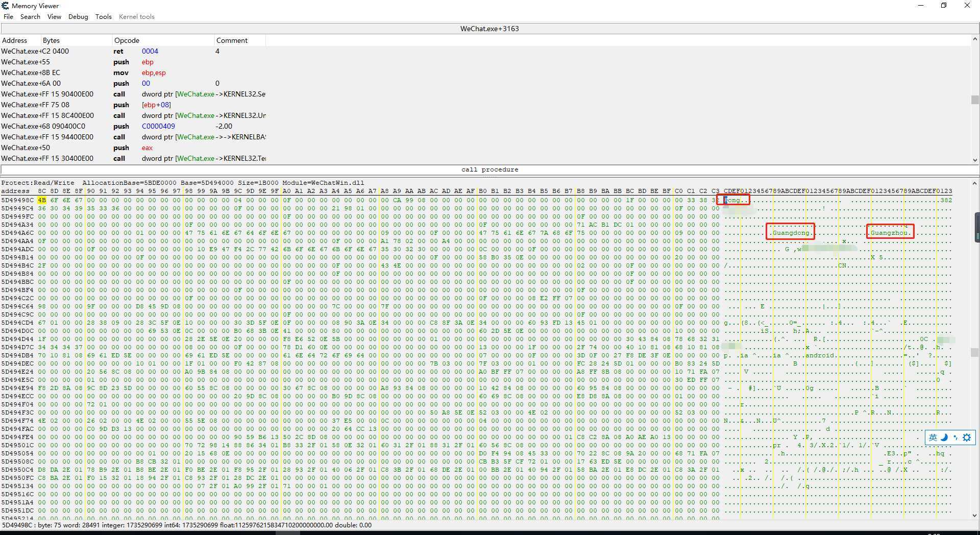Screen dimensions: 980x535
Task: Click hex row address 5D4949C4
Action: tap(17, 208)
